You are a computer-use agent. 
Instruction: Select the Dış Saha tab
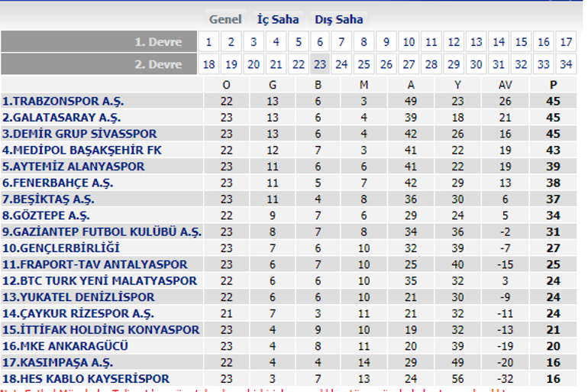(339, 19)
